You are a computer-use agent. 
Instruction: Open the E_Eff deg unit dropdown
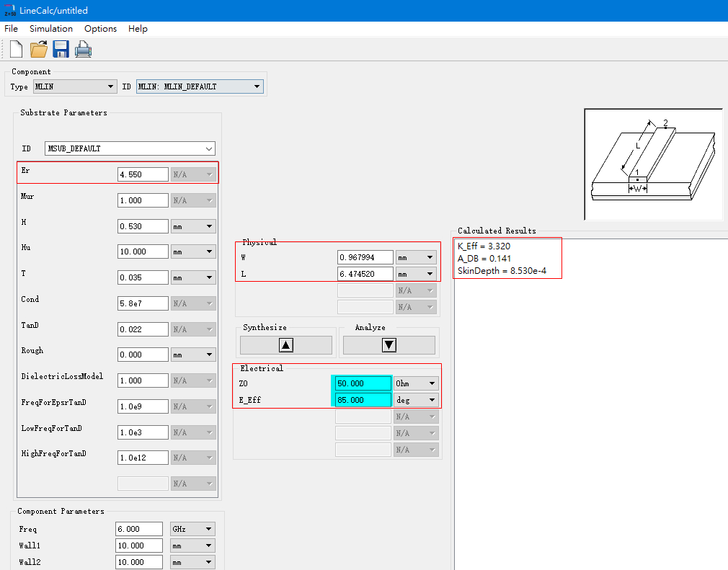click(416, 400)
